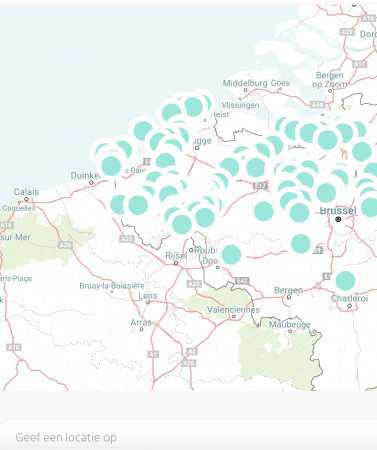Click the Valenciennes city label
Viewport: 377px width, 450px height.
233,310
